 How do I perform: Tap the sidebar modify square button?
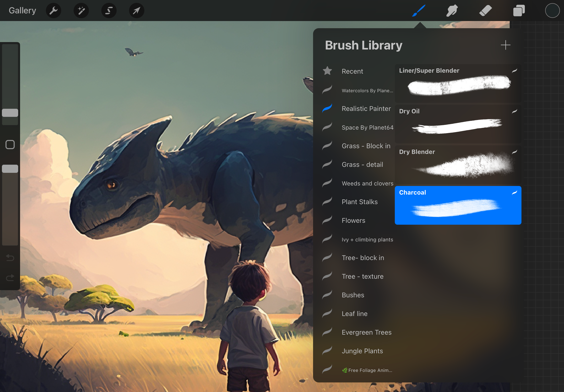tap(10, 145)
